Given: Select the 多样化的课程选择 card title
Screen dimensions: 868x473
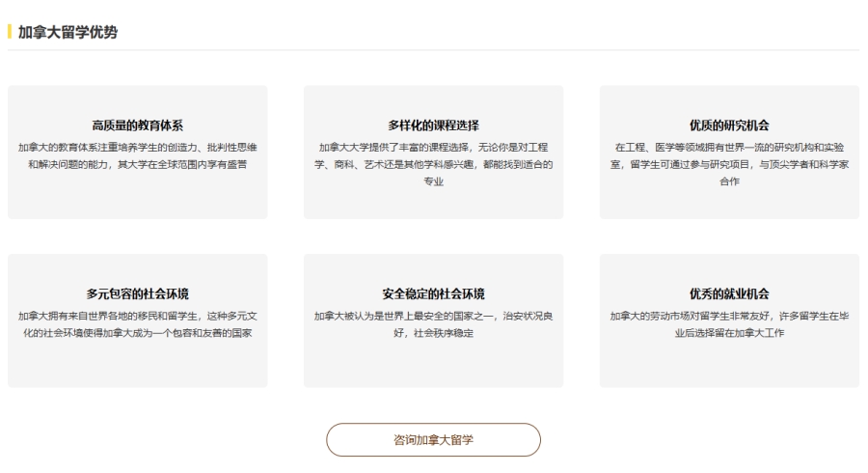Looking at the screenshot, I should point(433,125).
